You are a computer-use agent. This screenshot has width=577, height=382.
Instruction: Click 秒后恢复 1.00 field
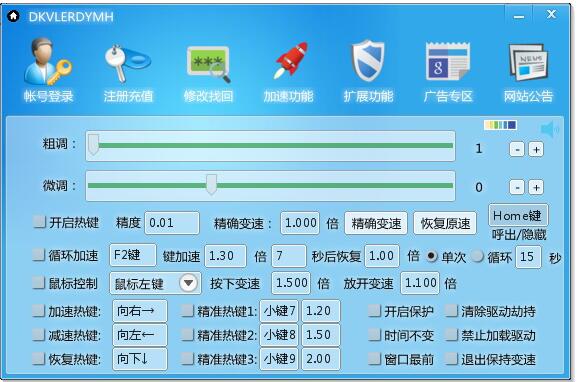tap(382, 256)
